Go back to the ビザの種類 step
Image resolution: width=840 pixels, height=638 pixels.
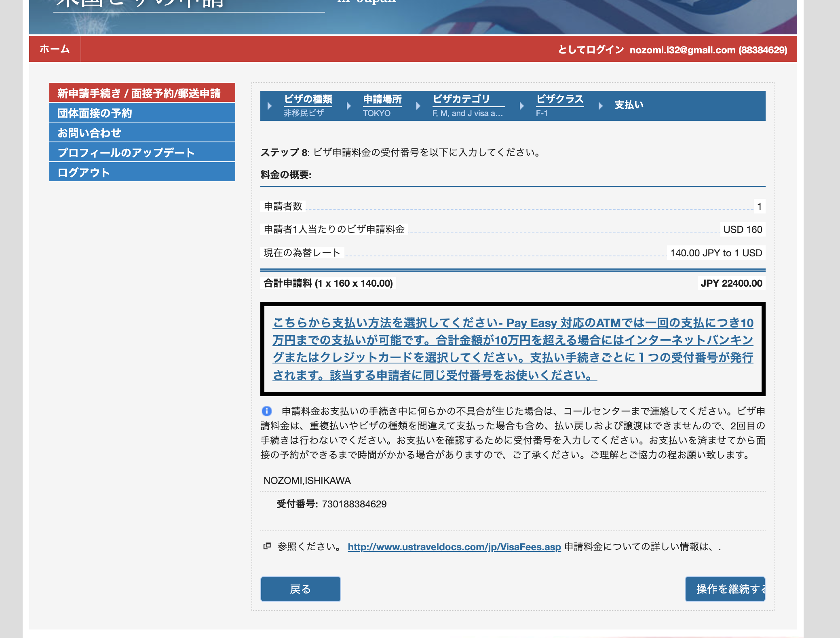308,99
